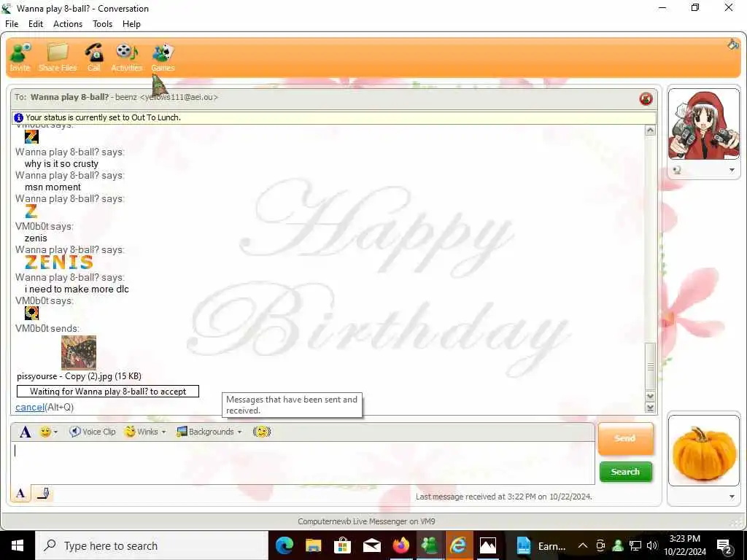Click the pissyourse - Copy (2).jpg filename
The width and height of the screenshot is (747, 560).
(x=79, y=376)
